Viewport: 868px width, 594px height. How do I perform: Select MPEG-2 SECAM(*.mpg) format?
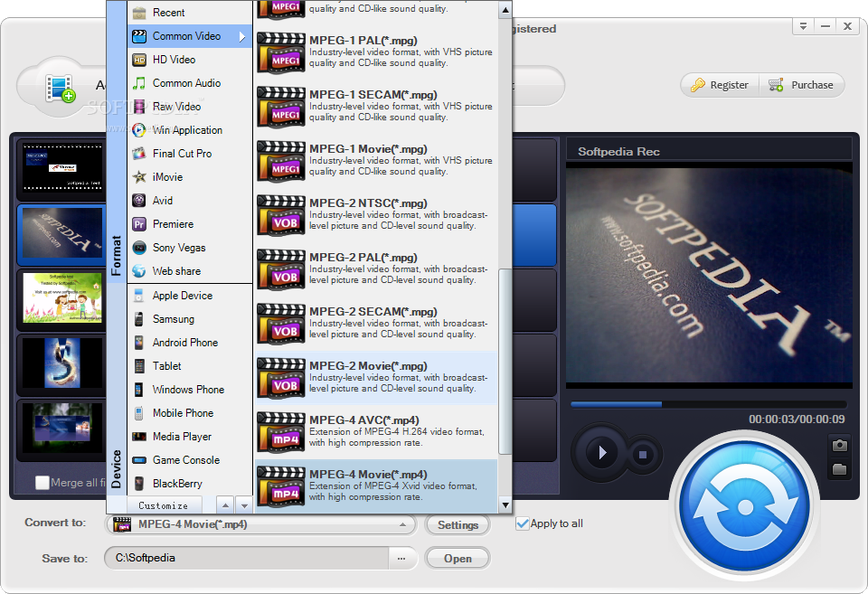point(376,325)
